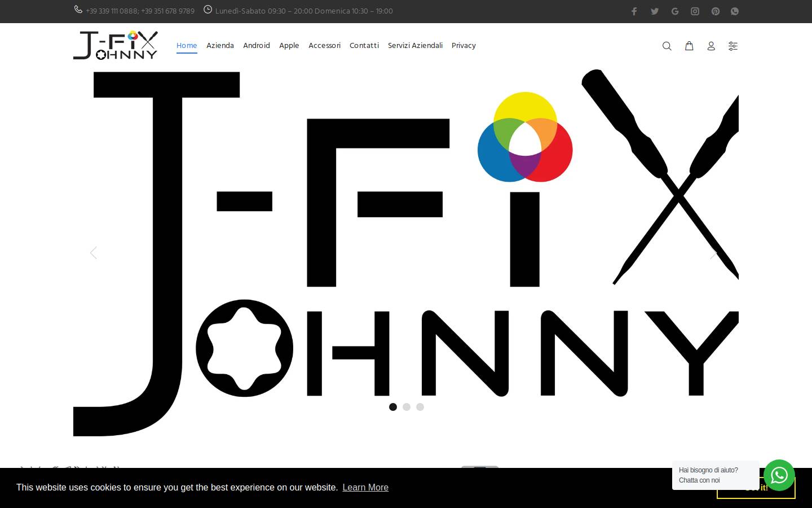Click the phone numbers text
Screen dimensions: 812x508
140,11
